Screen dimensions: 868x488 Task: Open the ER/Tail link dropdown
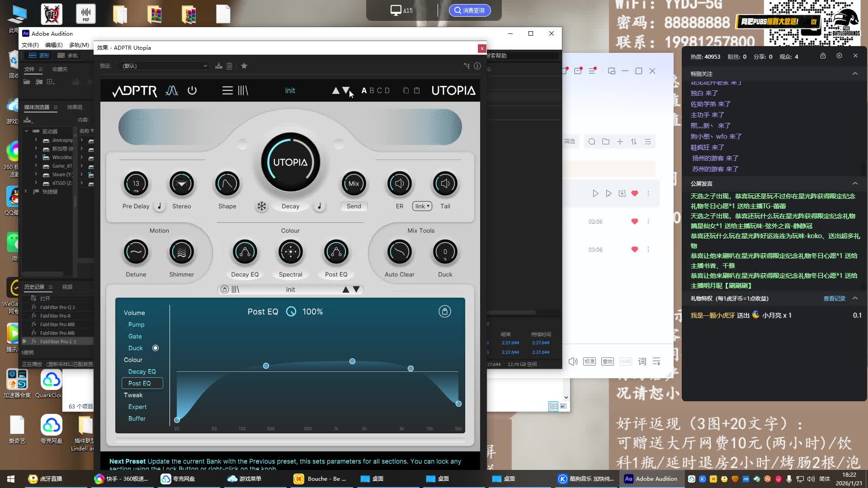(422, 206)
